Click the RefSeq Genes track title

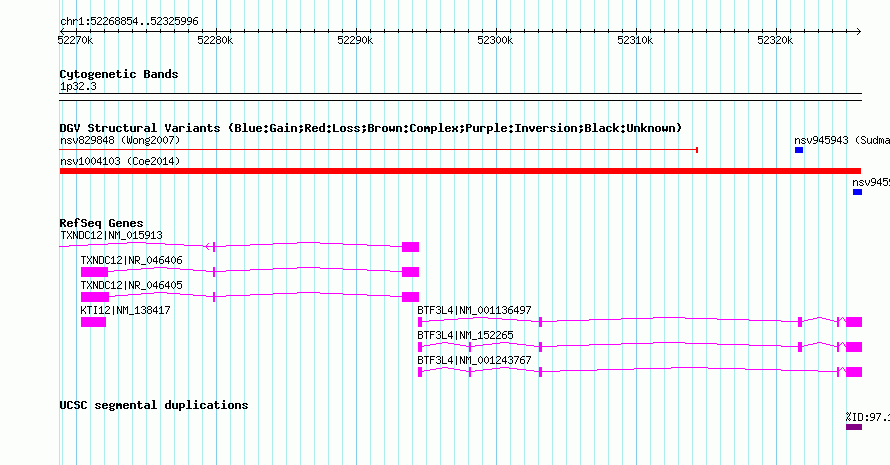click(102, 223)
